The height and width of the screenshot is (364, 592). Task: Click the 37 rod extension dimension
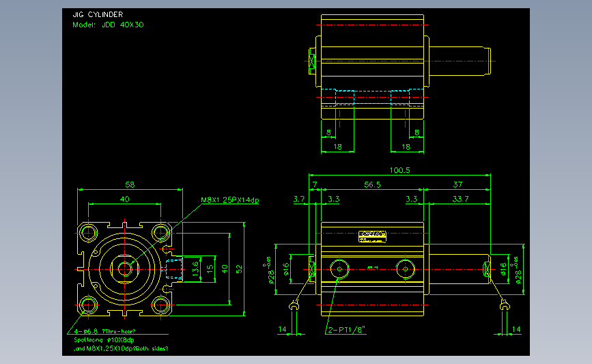click(x=457, y=184)
